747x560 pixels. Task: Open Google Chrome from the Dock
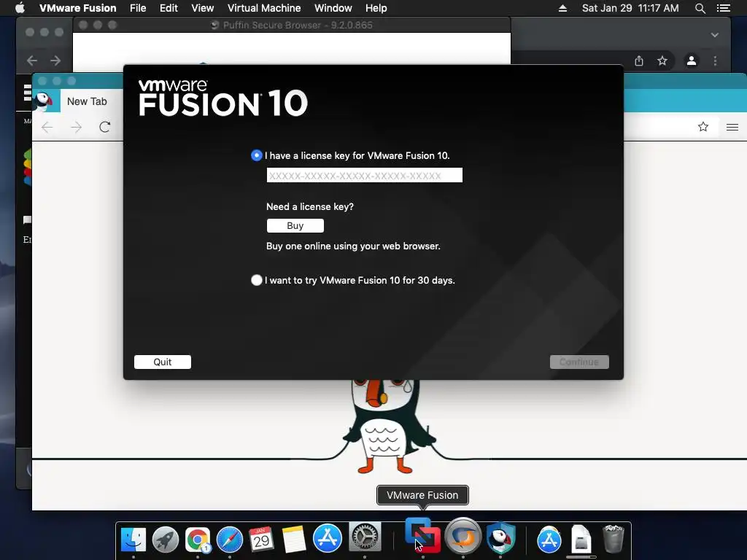tap(198, 540)
